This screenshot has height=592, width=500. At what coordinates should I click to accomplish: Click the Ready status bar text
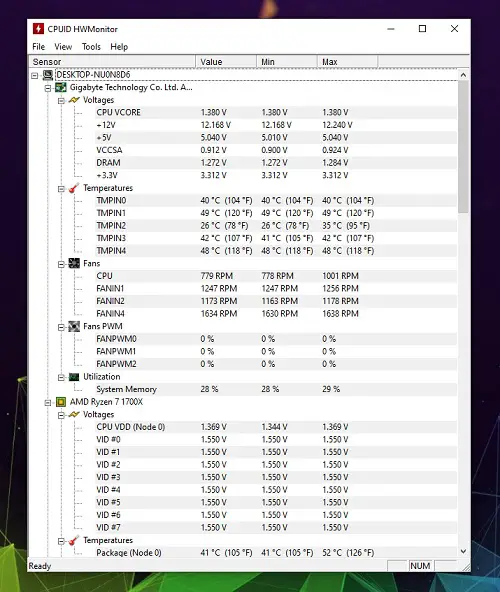[40, 566]
